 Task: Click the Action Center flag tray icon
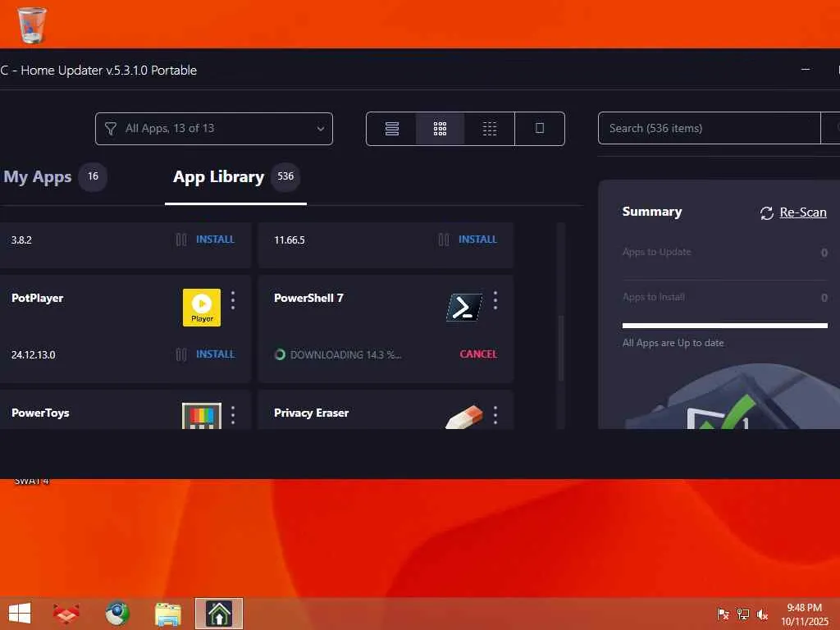click(723, 614)
